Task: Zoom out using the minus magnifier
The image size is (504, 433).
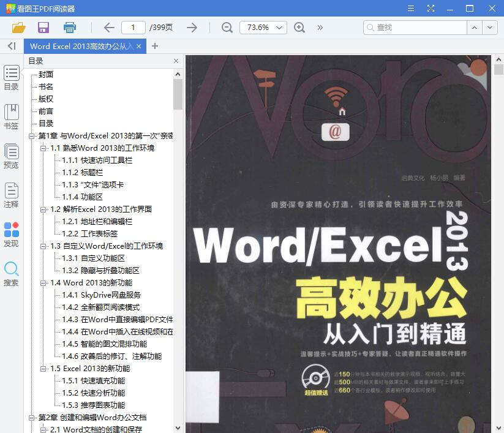Action: [227, 28]
